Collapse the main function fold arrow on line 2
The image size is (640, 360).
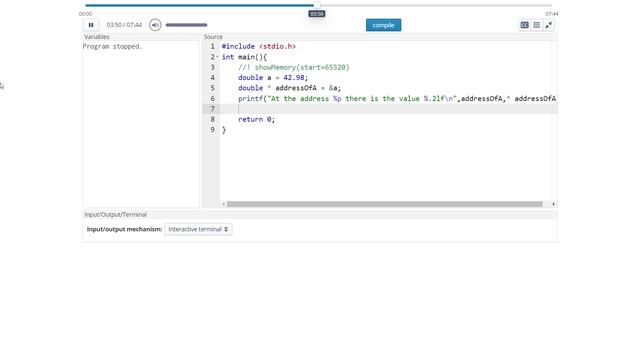point(217,57)
